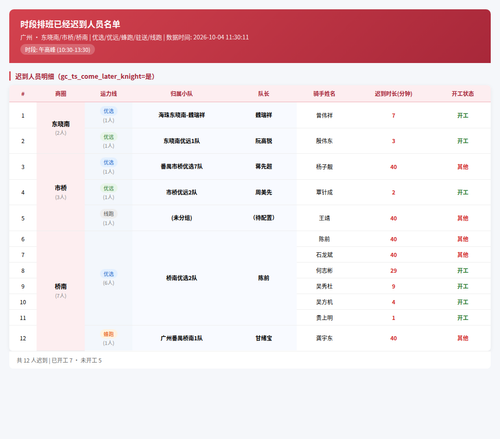Click the 开工状态 column header
Image resolution: width=500 pixels, height=439 pixels.
pyautogui.click(x=463, y=94)
